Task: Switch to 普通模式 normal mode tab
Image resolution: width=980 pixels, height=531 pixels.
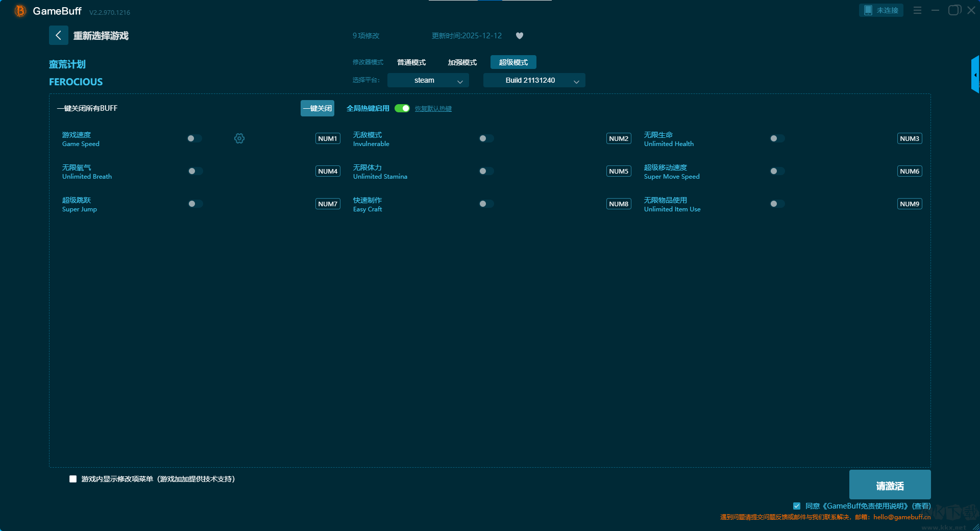Action: coord(411,62)
